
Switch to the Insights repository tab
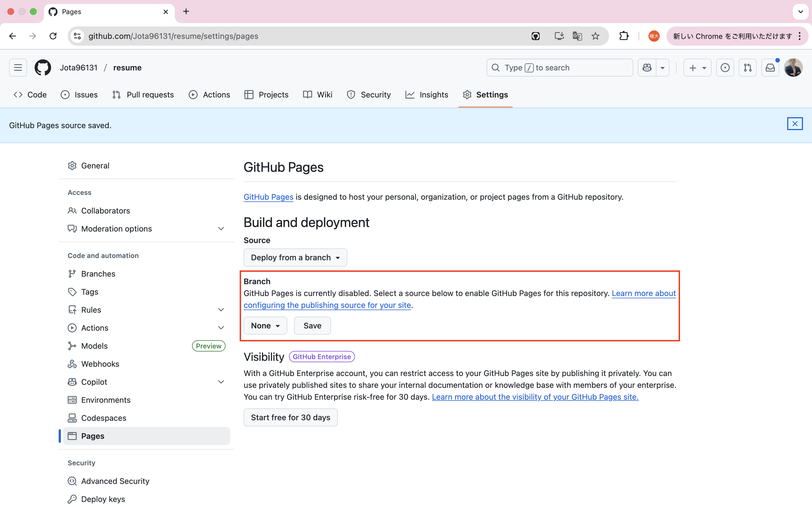pyautogui.click(x=427, y=95)
